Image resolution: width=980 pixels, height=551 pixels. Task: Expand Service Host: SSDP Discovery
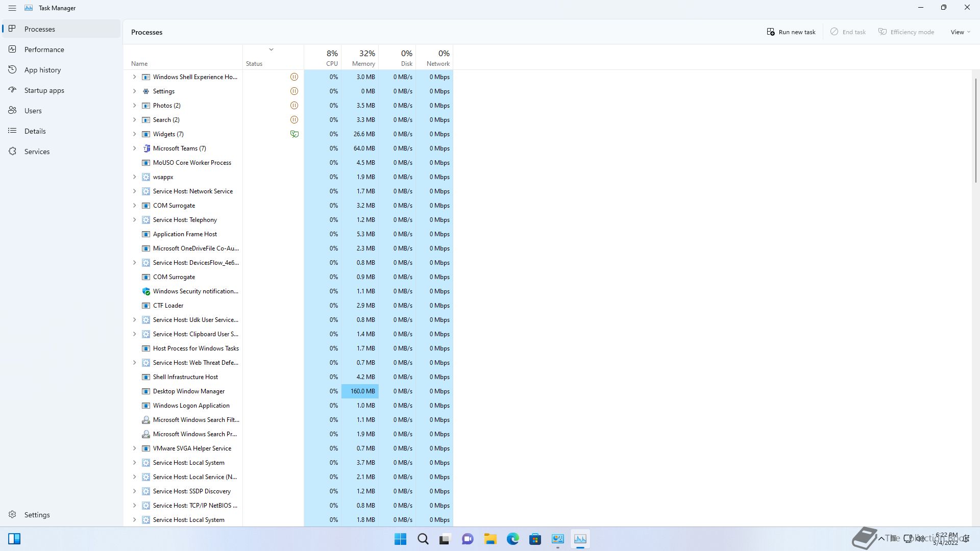[134, 491]
